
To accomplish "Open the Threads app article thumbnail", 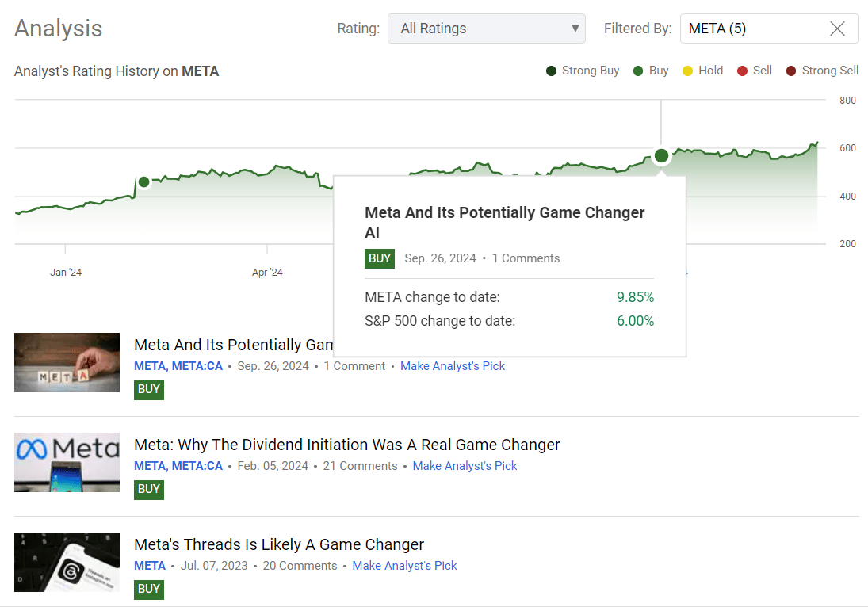I will coord(67,562).
